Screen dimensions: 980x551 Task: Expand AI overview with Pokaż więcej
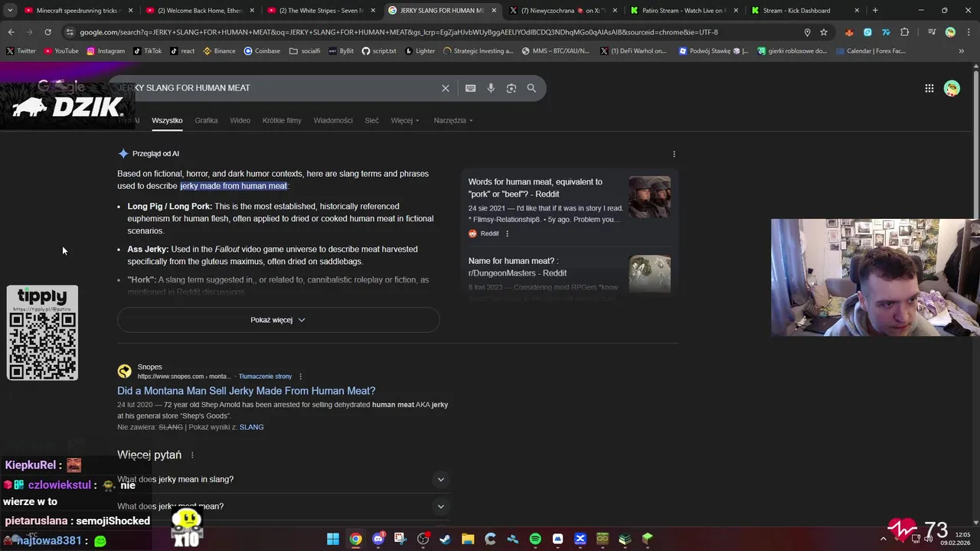[x=278, y=320]
